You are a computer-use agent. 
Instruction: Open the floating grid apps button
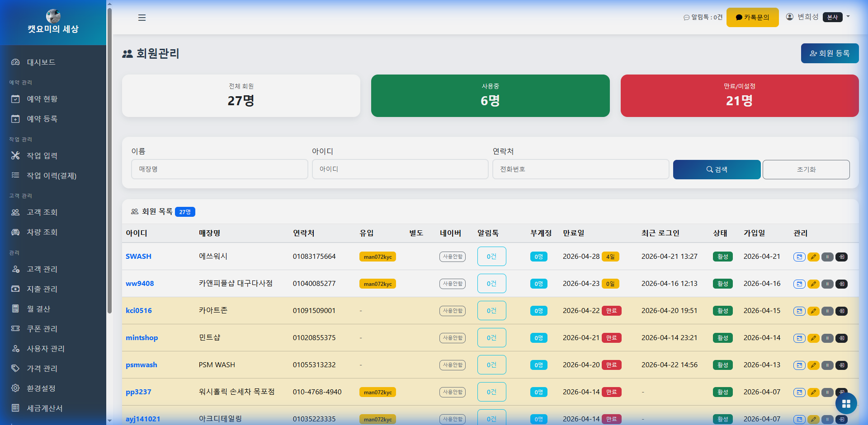tap(846, 403)
